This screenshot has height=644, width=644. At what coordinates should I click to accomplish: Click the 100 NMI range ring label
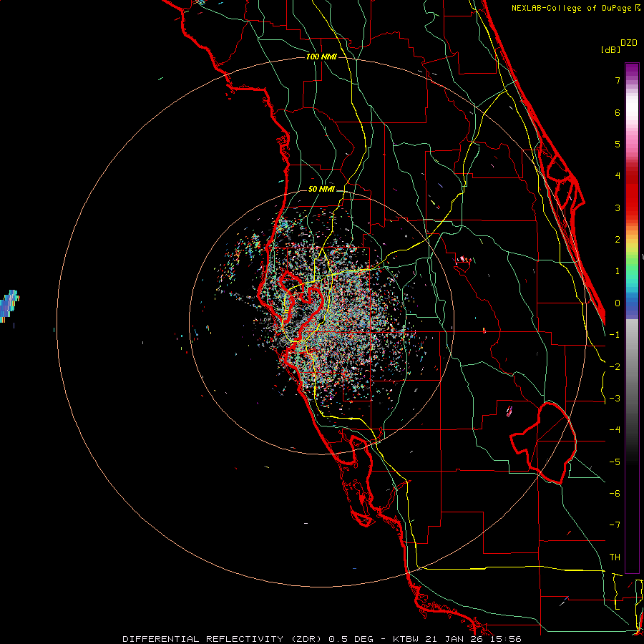point(321,57)
